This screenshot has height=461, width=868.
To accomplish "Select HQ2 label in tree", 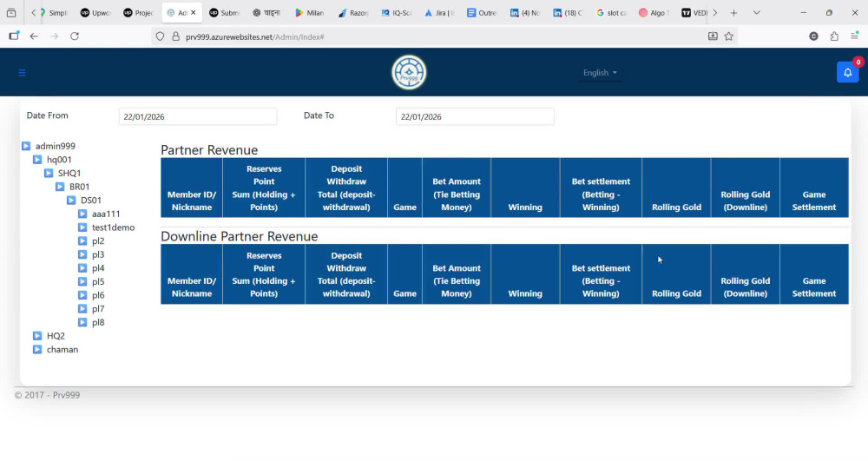I will click(56, 336).
